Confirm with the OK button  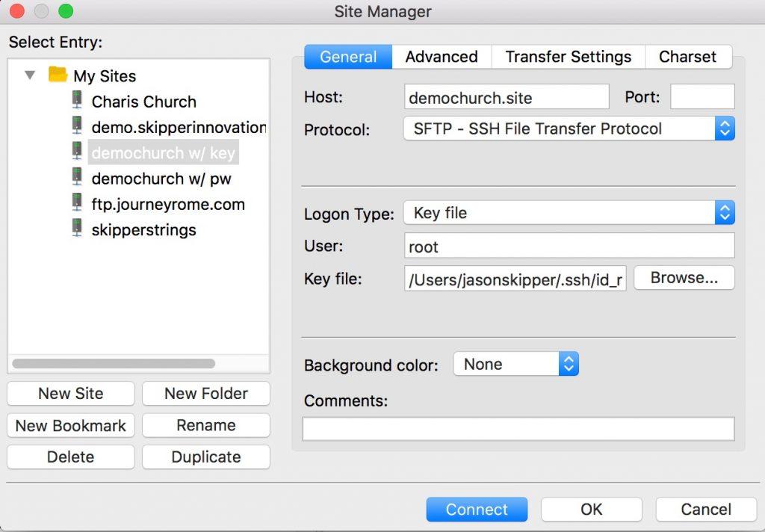(592, 510)
